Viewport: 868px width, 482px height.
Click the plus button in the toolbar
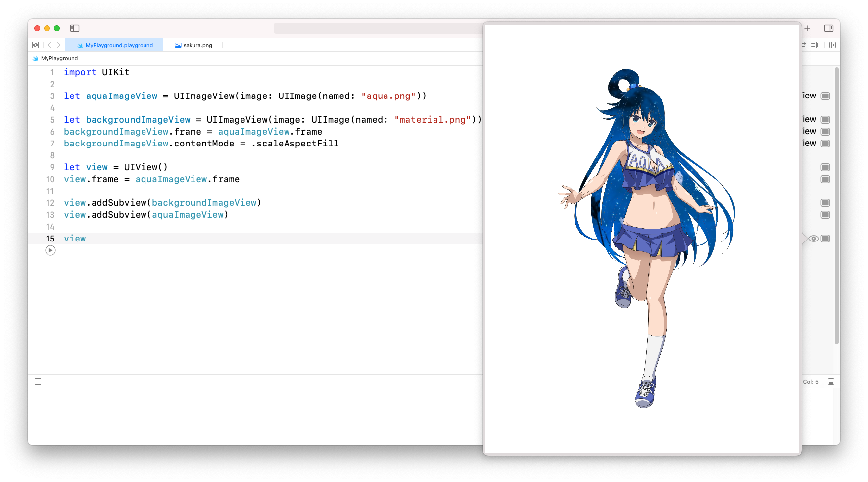pos(807,28)
